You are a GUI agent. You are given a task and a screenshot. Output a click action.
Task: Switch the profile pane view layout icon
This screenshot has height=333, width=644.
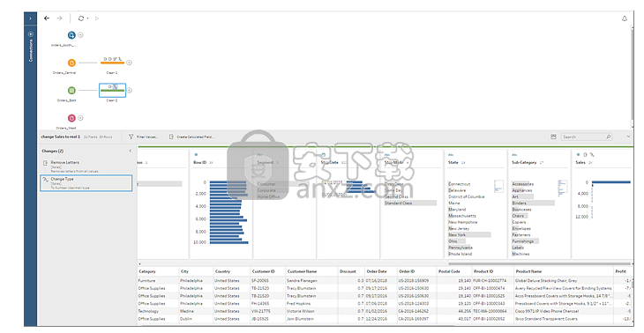click(553, 137)
